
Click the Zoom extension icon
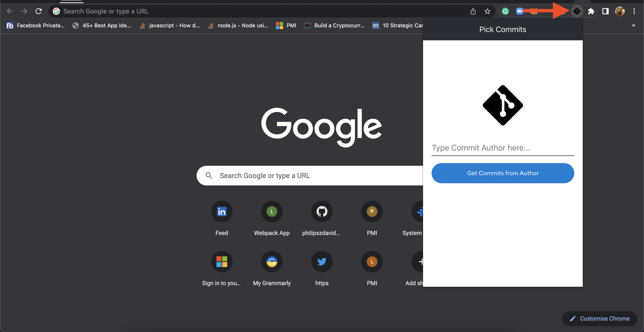(x=519, y=11)
